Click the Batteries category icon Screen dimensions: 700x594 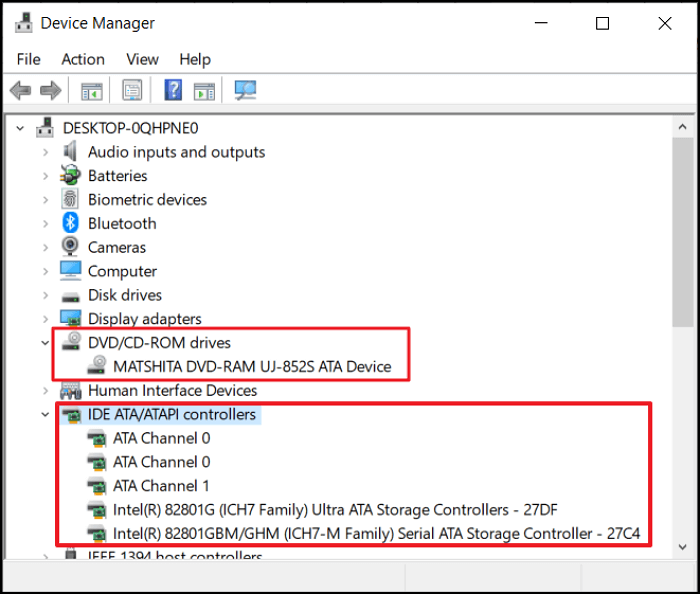(71, 175)
